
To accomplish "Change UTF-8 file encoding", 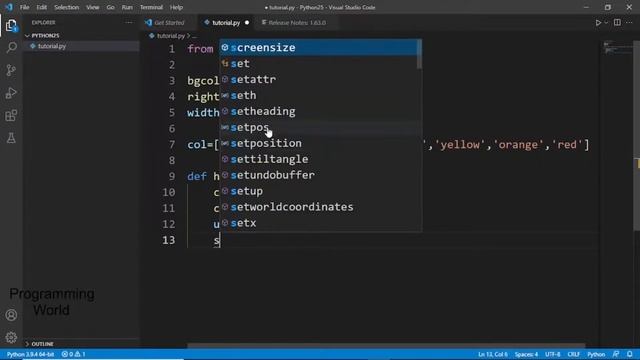I will pyautogui.click(x=553, y=354).
